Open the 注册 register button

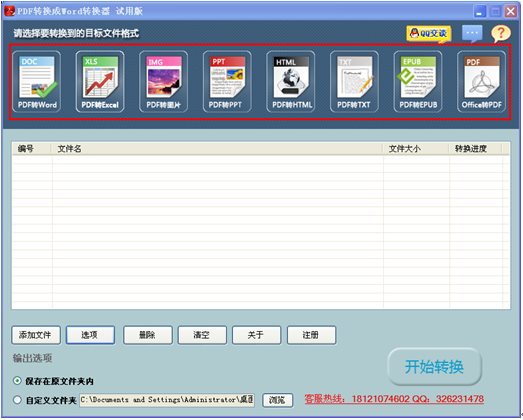pyautogui.click(x=312, y=335)
